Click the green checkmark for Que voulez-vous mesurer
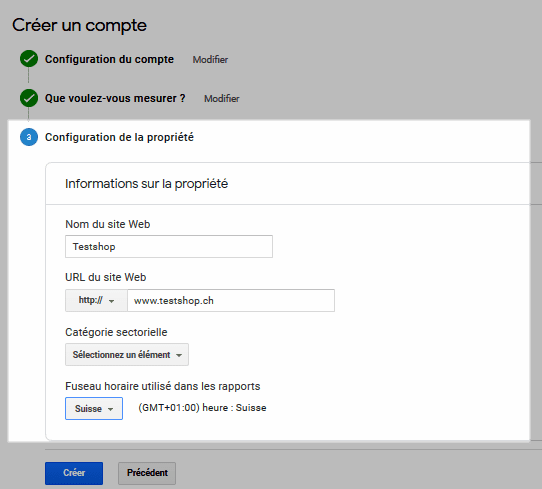This screenshot has height=489, width=542. 29,98
